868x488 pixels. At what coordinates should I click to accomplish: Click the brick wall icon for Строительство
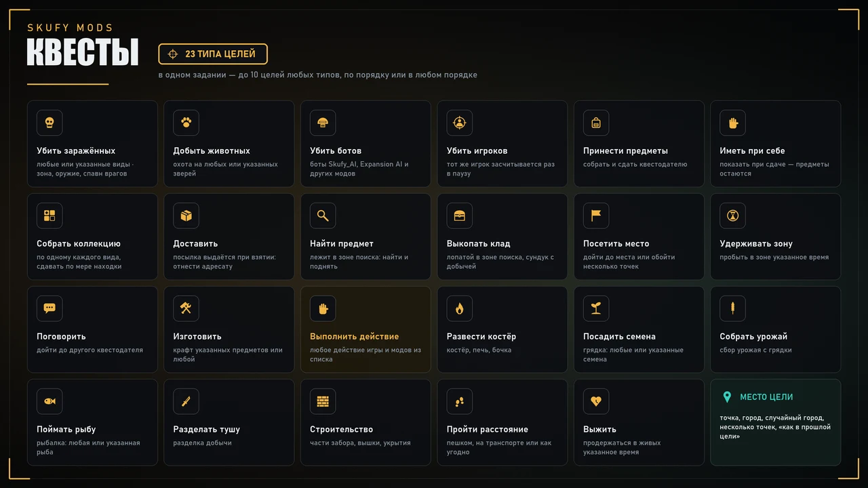pyautogui.click(x=323, y=401)
